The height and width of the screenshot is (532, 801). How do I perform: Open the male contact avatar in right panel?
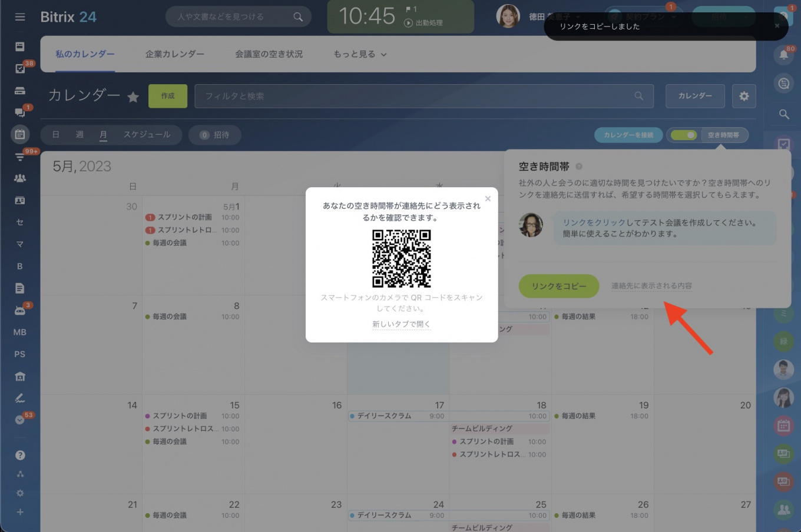(x=784, y=369)
